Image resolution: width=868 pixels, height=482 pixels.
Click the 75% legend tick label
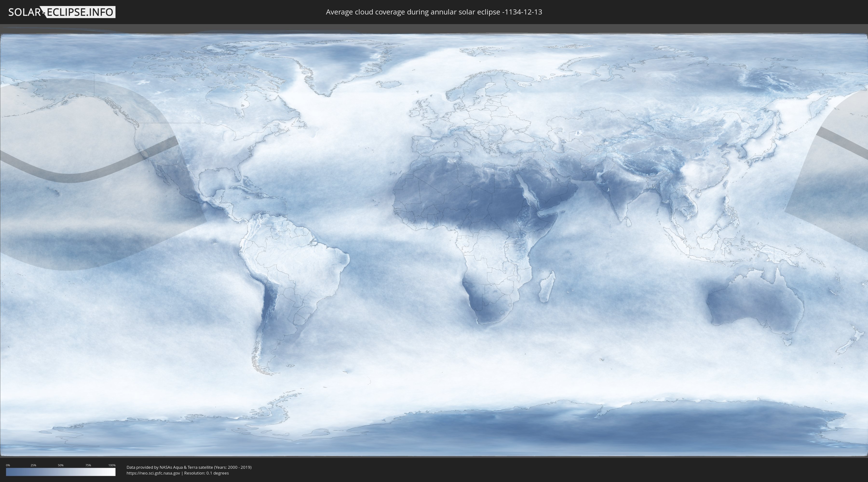[x=88, y=465]
